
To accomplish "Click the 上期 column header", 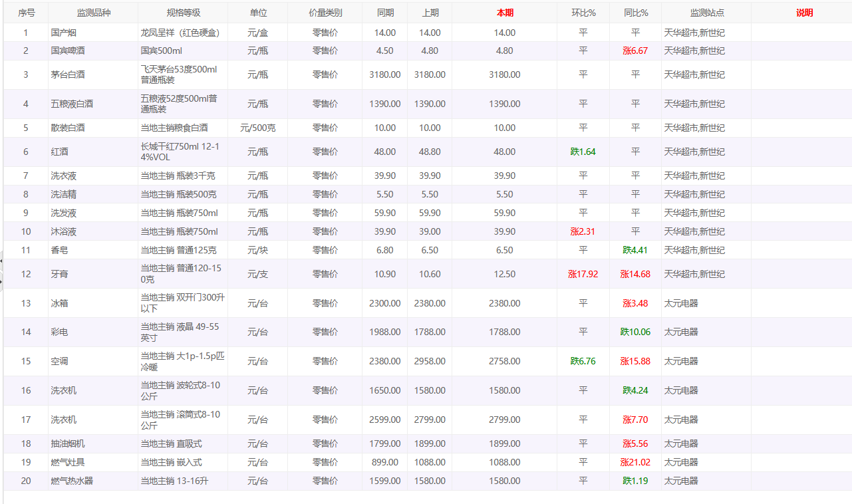I will [430, 13].
